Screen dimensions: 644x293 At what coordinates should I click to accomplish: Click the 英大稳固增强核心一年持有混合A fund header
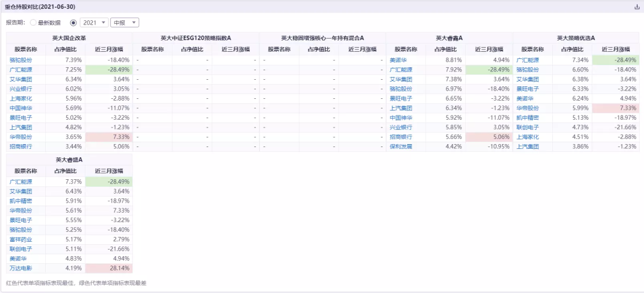click(323, 38)
